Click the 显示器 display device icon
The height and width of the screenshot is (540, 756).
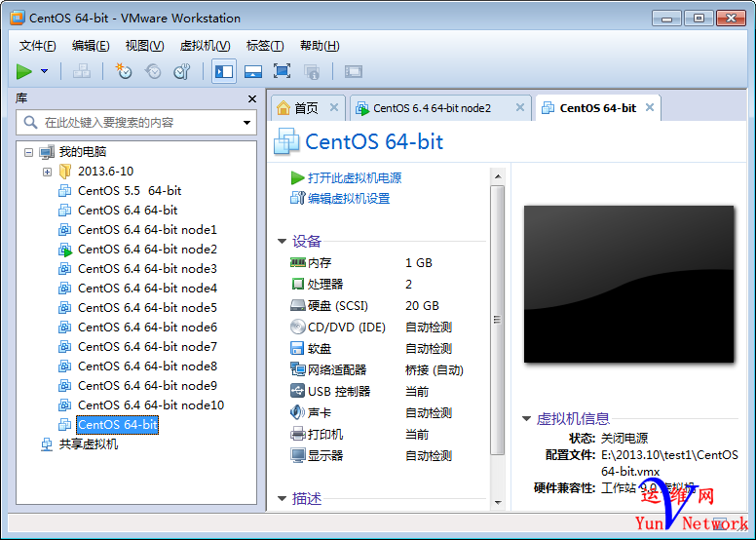[298, 455]
